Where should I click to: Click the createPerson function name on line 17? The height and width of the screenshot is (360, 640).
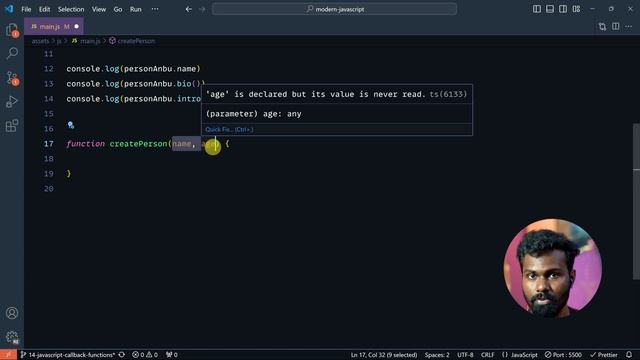(x=138, y=144)
